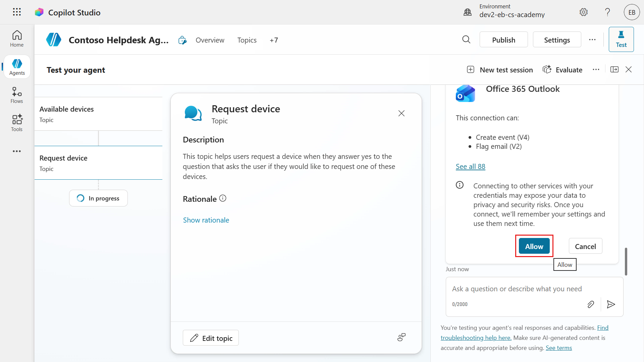This screenshot has height=362, width=644.
Task: Open more options next to Settings
Action: pos(592,40)
